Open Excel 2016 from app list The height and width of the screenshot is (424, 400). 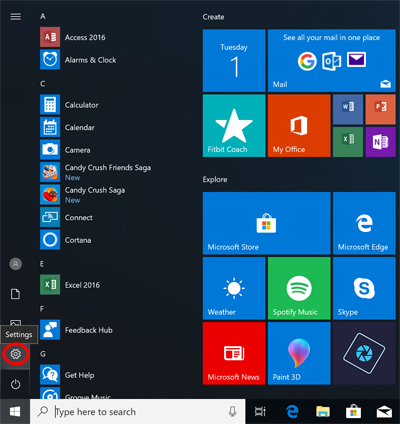coord(70,285)
